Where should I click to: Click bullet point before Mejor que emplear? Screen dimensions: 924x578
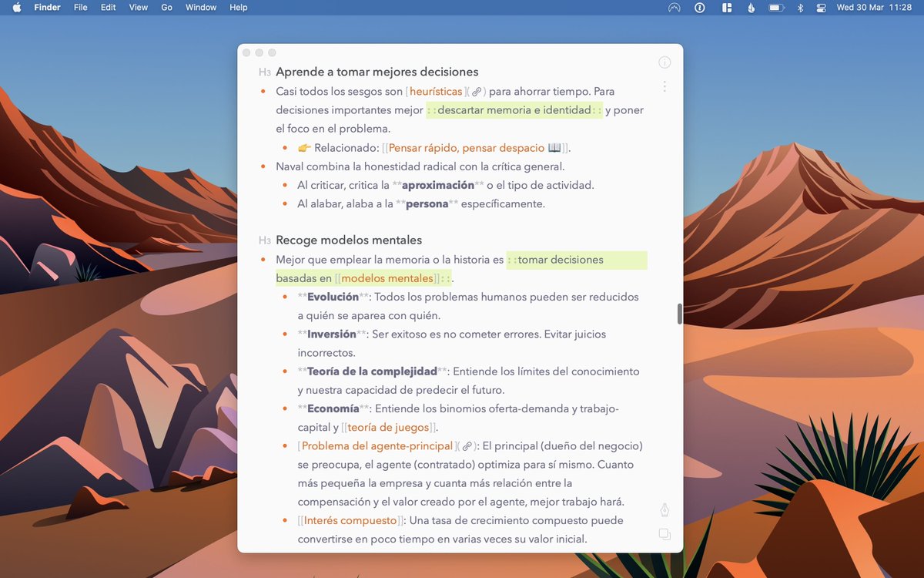click(x=263, y=260)
